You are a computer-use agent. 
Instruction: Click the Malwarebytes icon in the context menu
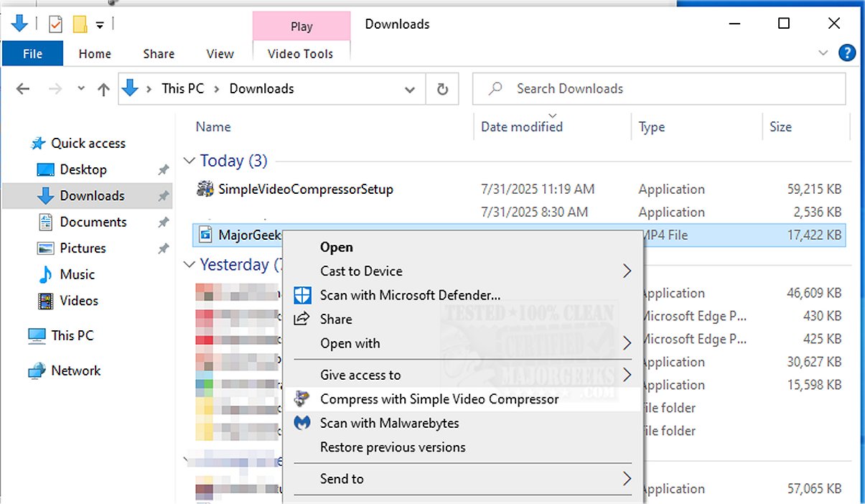coord(303,423)
